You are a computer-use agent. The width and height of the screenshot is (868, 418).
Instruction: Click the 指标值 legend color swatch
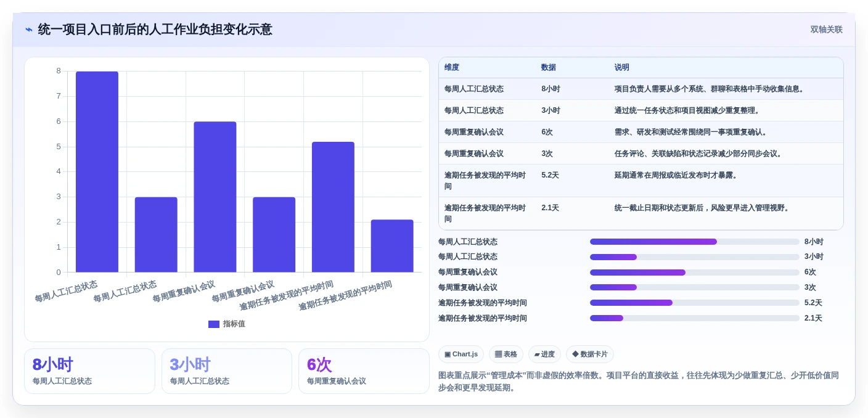(214, 324)
